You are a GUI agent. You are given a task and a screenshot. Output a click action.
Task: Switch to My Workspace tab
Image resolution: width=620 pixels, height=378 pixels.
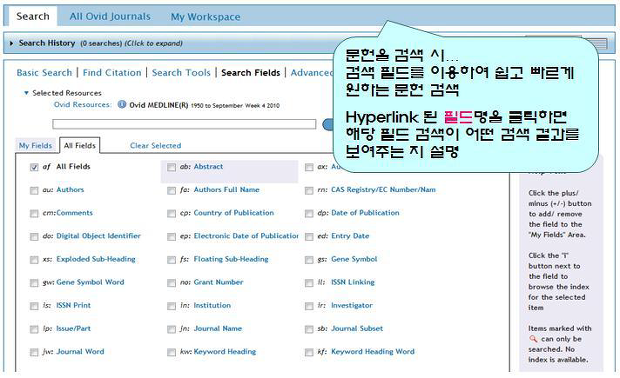point(206,17)
